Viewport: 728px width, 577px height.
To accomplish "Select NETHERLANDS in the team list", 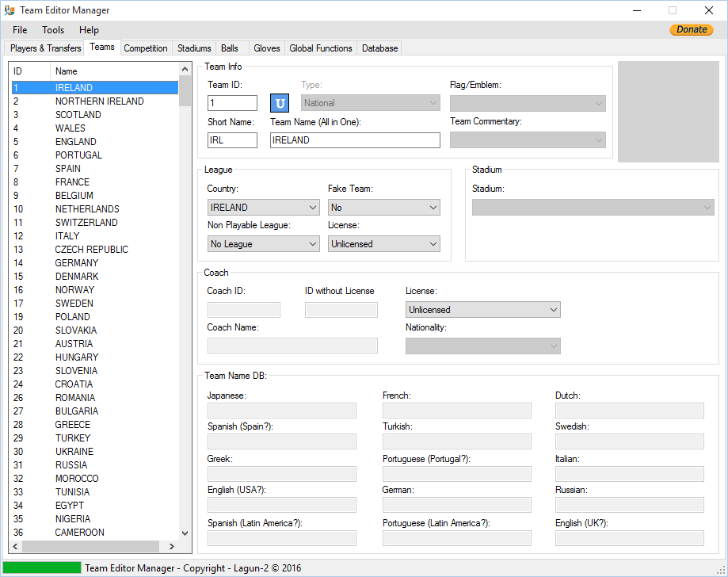I will (x=95, y=209).
